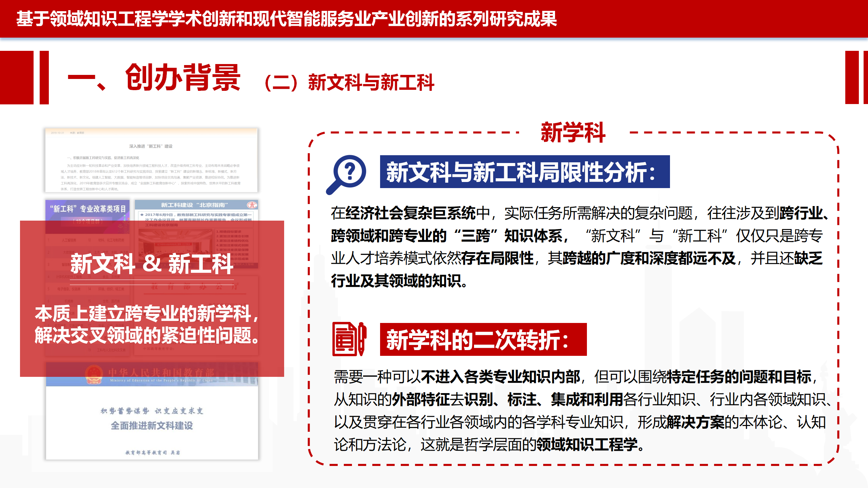This screenshot has width=868, height=488.
Task: Select the overlay title 新文科 & 新工科
Action: point(152,264)
